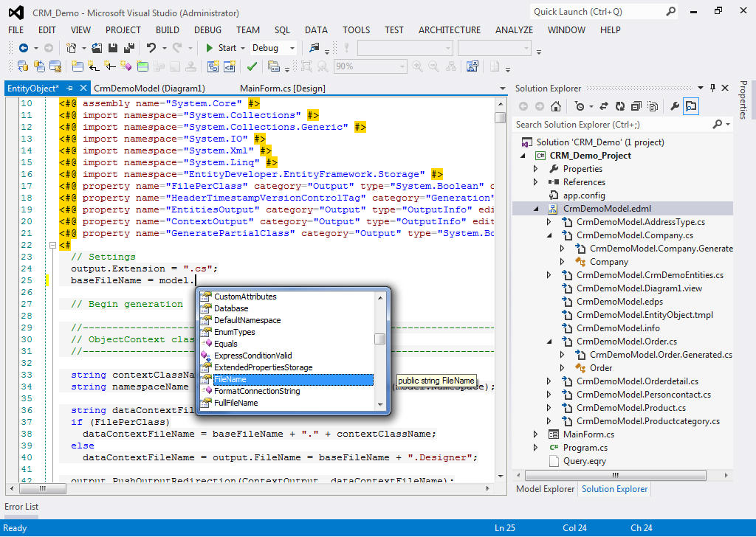The width and height of the screenshot is (756, 537).
Task: Toggle Auto Hide pin on Solution Explorer
Action: pyautogui.click(x=712, y=88)
